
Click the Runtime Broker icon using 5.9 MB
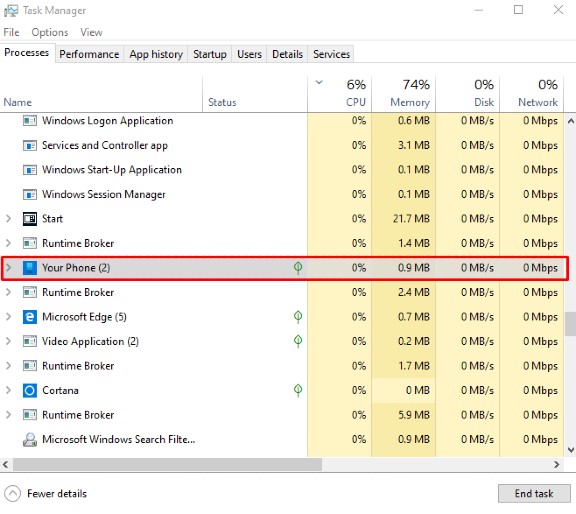[30, 415]
